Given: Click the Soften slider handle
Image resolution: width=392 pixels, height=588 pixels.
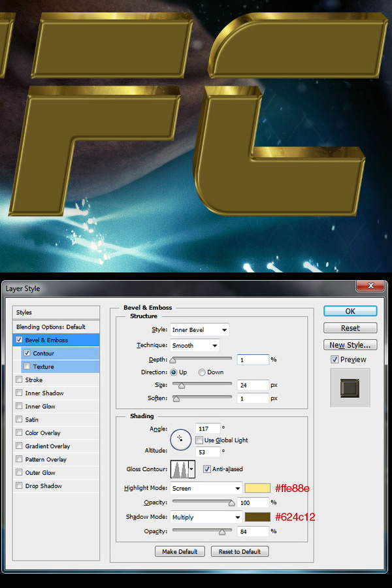Looking at the screenshot, I should 176,399.
